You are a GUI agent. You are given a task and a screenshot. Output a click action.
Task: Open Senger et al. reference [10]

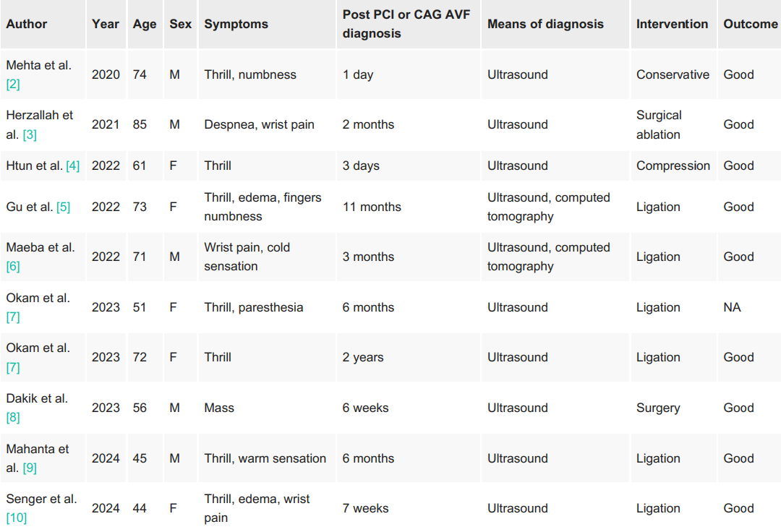coord(17,518)
